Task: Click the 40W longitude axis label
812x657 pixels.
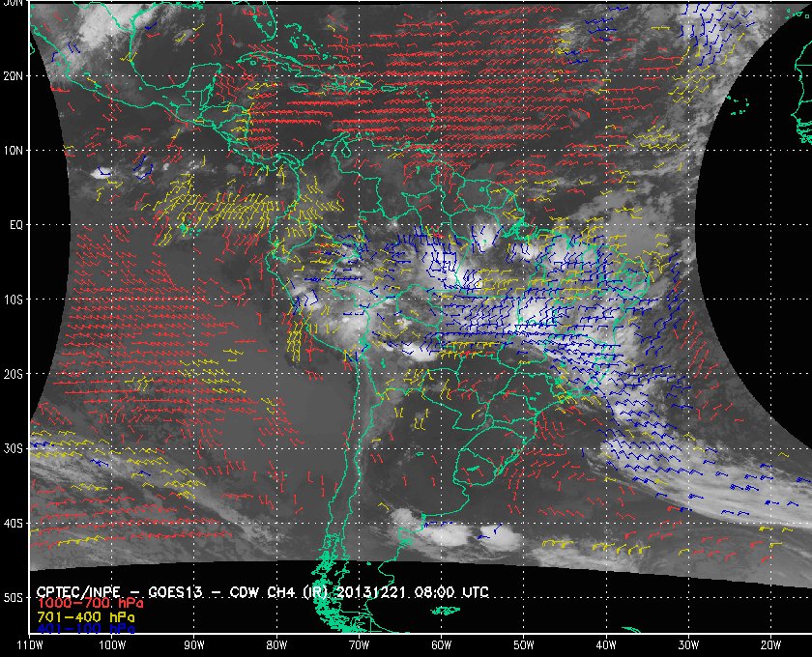Action: (x=606, y=644)
